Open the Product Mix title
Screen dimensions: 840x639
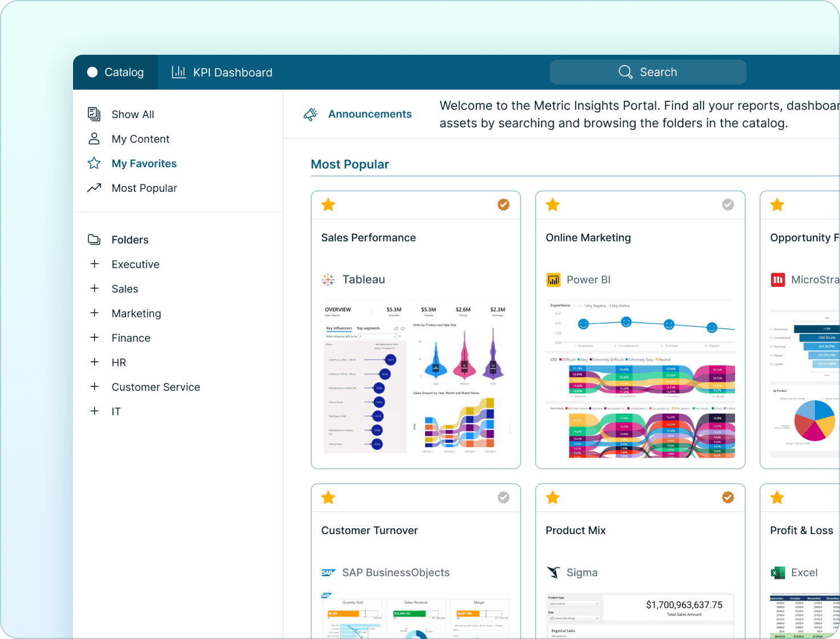pyautogui.click(x=576, y=531)
